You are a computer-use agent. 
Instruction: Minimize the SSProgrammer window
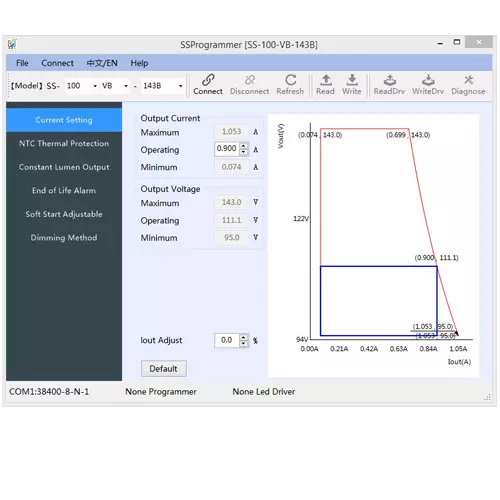(440, 43)
